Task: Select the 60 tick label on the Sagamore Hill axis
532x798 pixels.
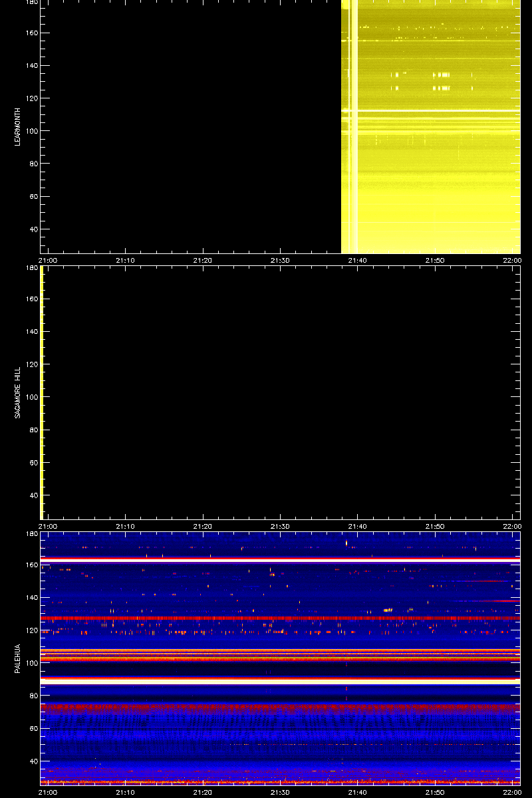Action: pyautogui.click(x=33, y=463)
